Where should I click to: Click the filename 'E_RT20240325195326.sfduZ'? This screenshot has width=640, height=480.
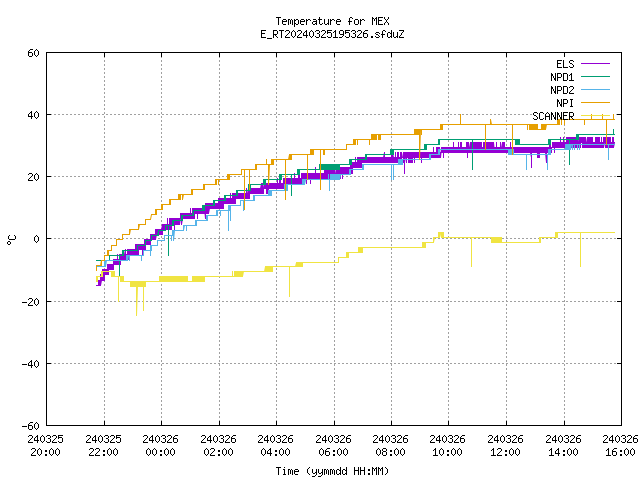point(332,34)
